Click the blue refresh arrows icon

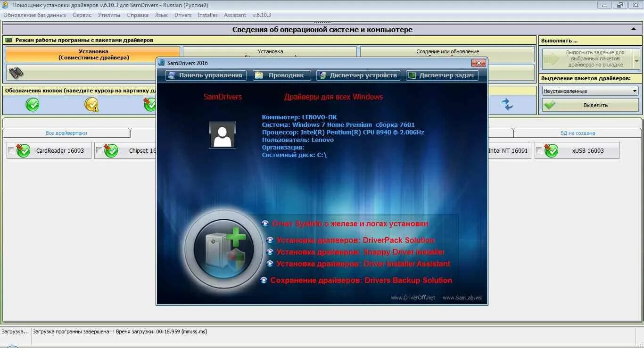click(507, 104)
